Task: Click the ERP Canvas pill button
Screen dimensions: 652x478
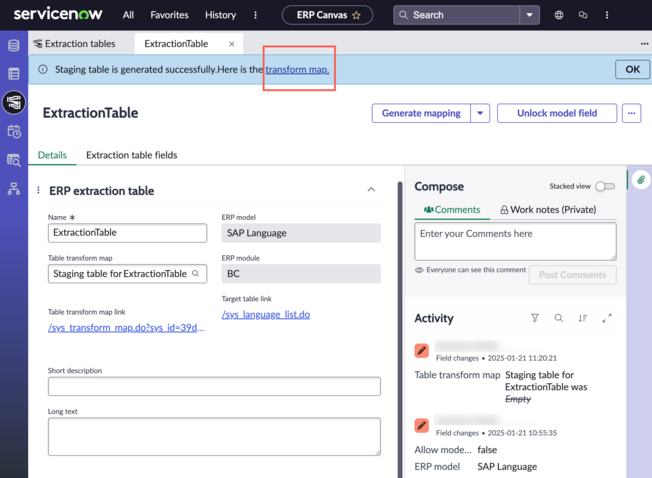Action: pyautogui.click(x=327, y=15)
